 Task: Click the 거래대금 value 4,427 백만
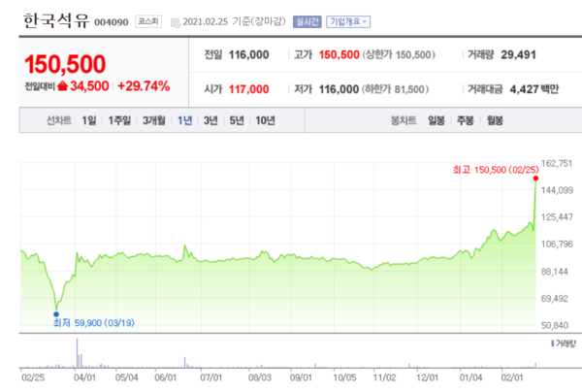click(x=534, y=89)
